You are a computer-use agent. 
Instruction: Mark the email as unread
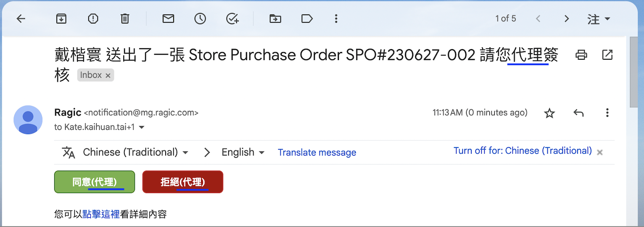168,19
